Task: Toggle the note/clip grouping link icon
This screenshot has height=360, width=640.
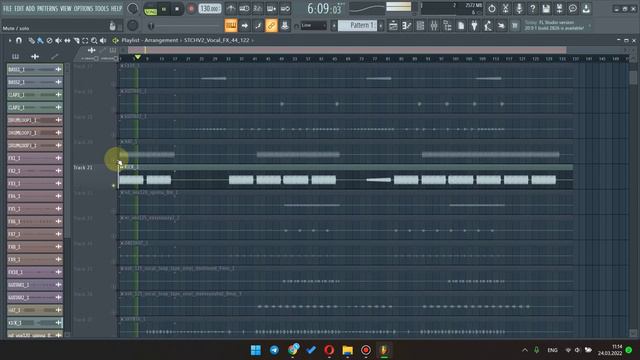Action: [271, 26]
